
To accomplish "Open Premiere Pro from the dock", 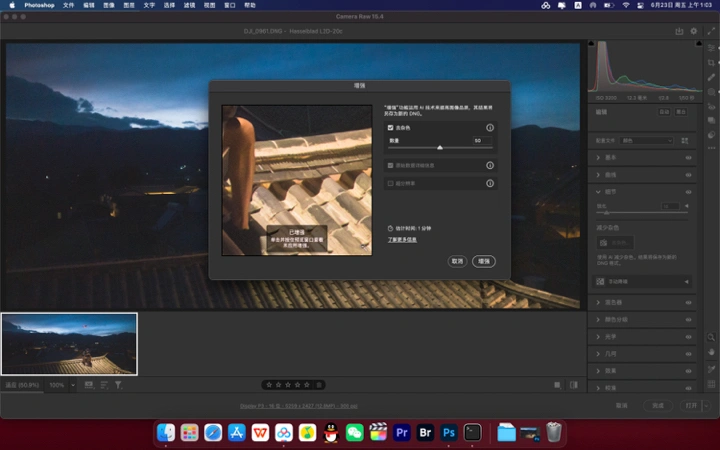I will click(402, 432).
